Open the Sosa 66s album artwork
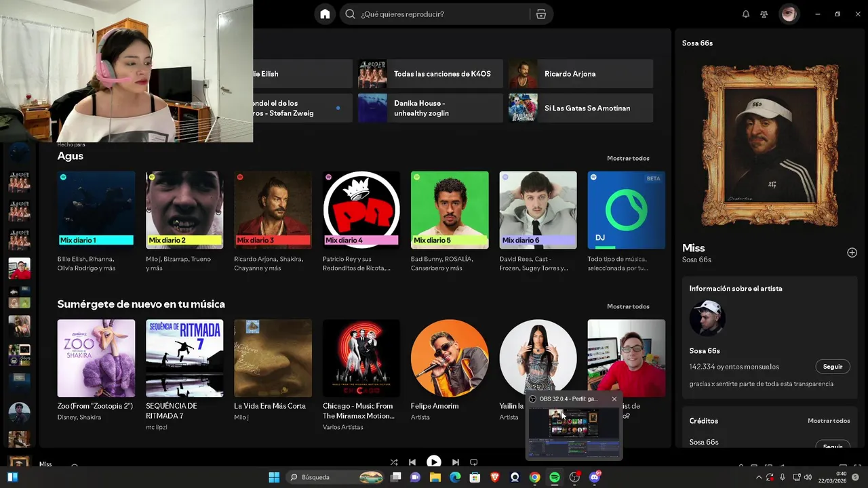The image size is (868, 488). click(770, 146)
